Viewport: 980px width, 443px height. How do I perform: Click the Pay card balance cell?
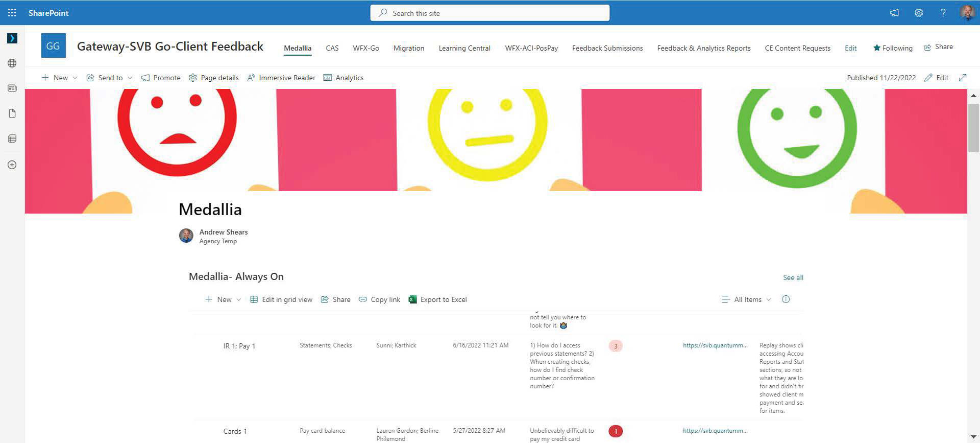click(322, 431)
